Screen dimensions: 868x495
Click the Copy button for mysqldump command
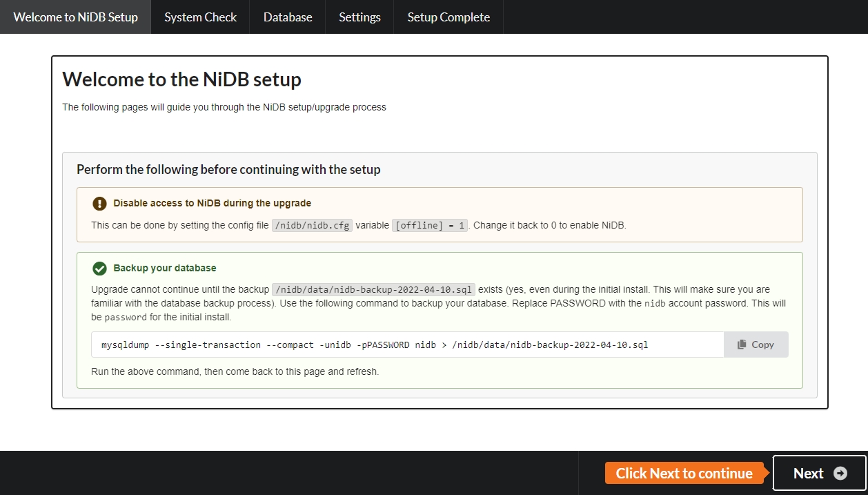pos(756,344)
